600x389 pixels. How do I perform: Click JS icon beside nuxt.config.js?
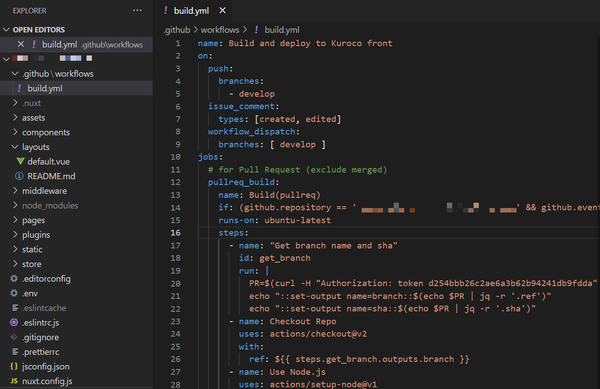[14, 381]
